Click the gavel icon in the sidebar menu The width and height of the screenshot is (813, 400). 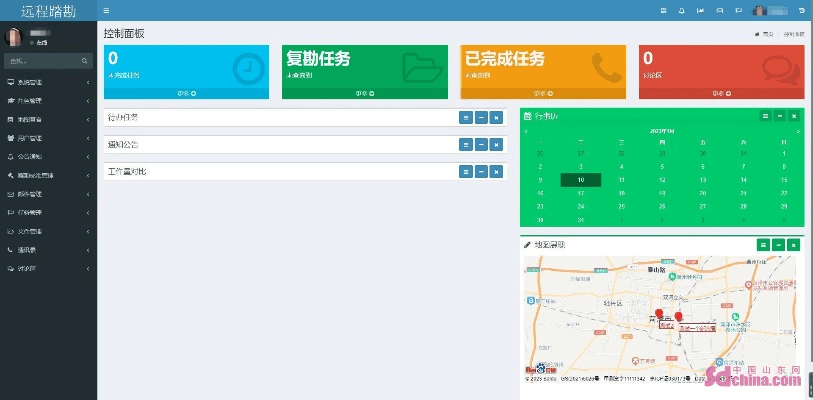coord(10,175)
